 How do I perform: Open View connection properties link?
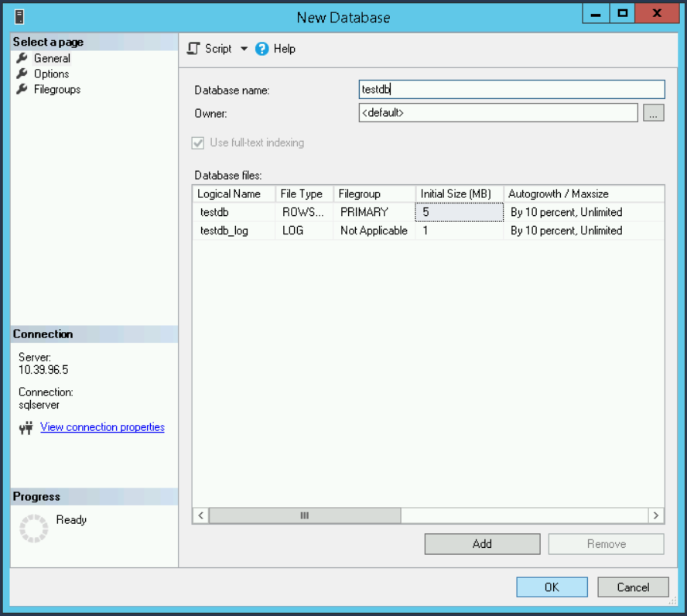point(101,427)
